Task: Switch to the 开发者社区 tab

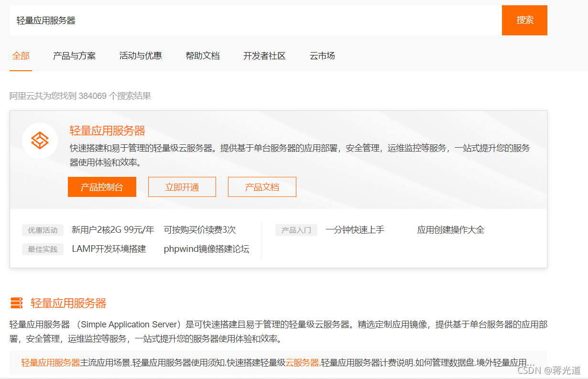Action: pyautogui.click(x=264, y=56)
